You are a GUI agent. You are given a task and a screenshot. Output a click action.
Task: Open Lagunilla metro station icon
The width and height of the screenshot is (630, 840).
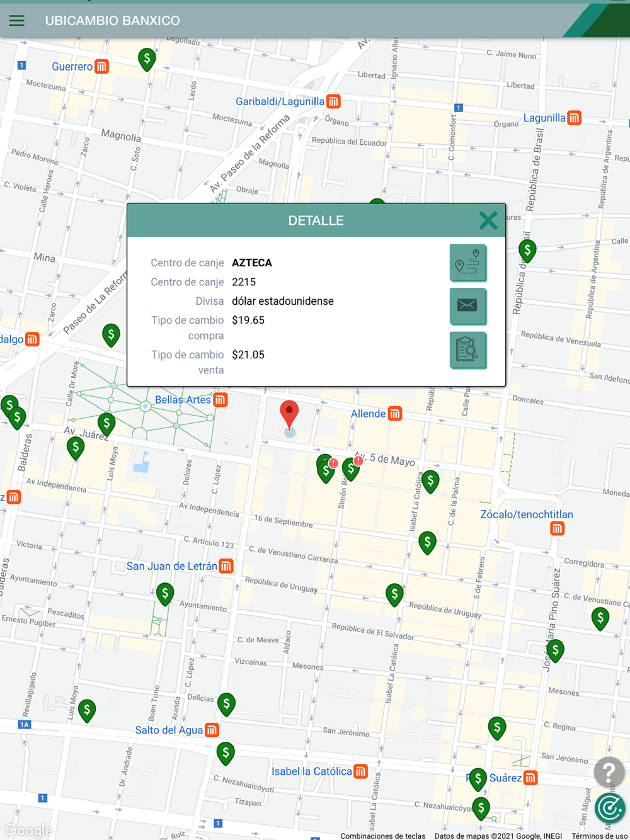574,118
